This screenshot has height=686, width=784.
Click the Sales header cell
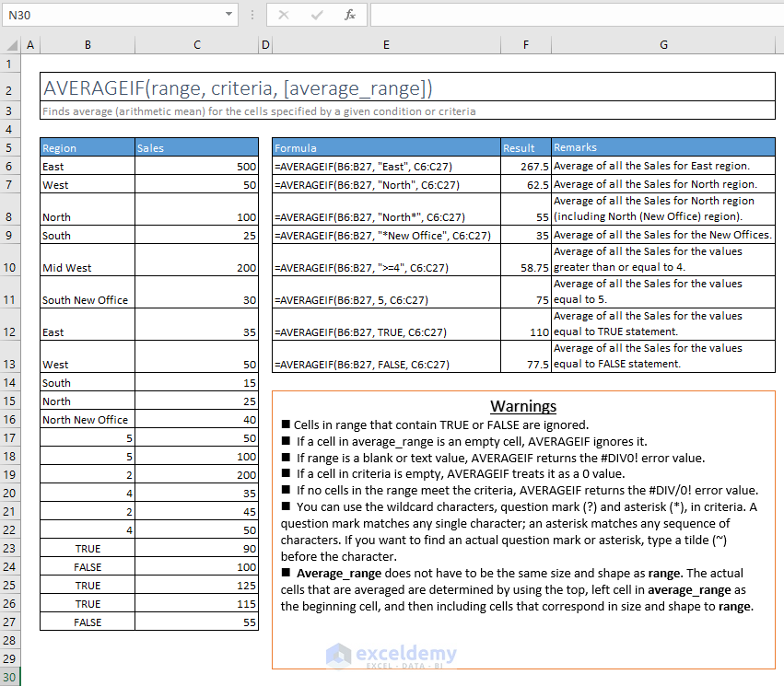tap(196, 147)
